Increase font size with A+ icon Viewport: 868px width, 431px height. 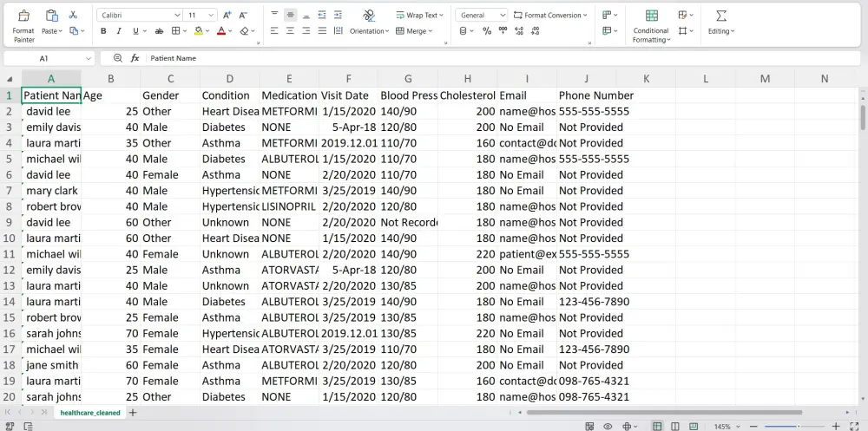227,15
